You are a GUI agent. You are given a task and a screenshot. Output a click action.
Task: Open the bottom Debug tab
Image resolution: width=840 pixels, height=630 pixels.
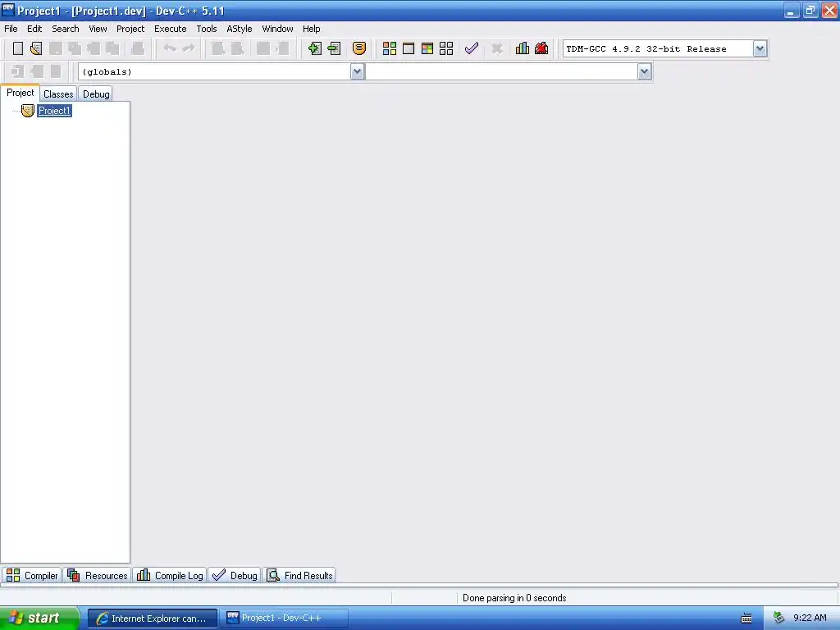click(x=235, y=575)
